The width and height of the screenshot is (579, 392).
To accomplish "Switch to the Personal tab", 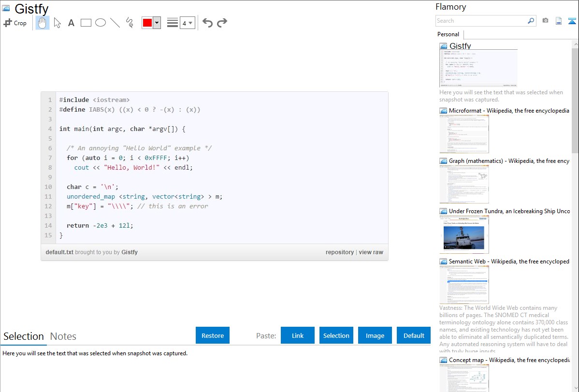I will click(449, 34).
